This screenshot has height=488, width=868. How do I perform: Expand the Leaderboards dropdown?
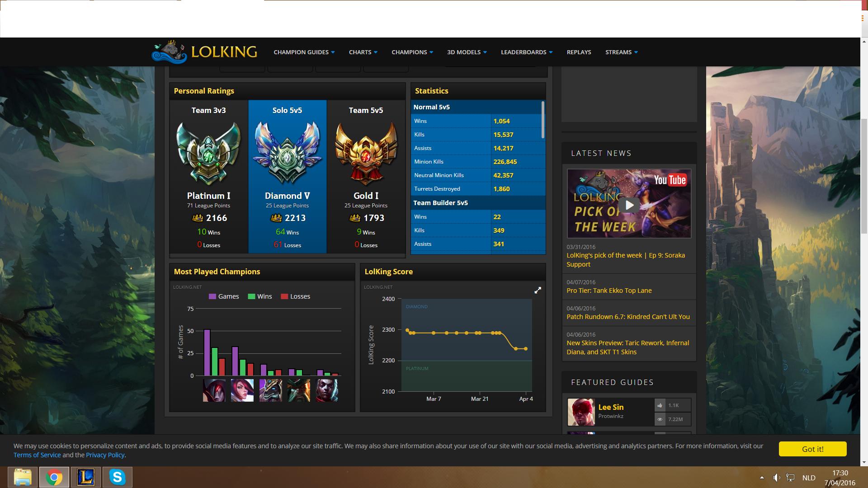pyautogui.click(x=527, y=52)
